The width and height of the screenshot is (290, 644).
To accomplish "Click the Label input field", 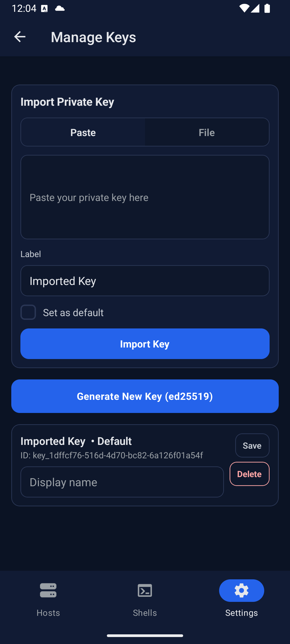I will [145, 281].
